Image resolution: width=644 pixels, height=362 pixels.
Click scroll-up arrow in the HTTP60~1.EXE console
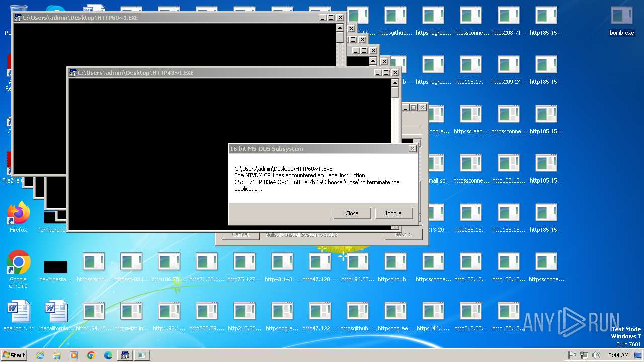coord(340,28)
